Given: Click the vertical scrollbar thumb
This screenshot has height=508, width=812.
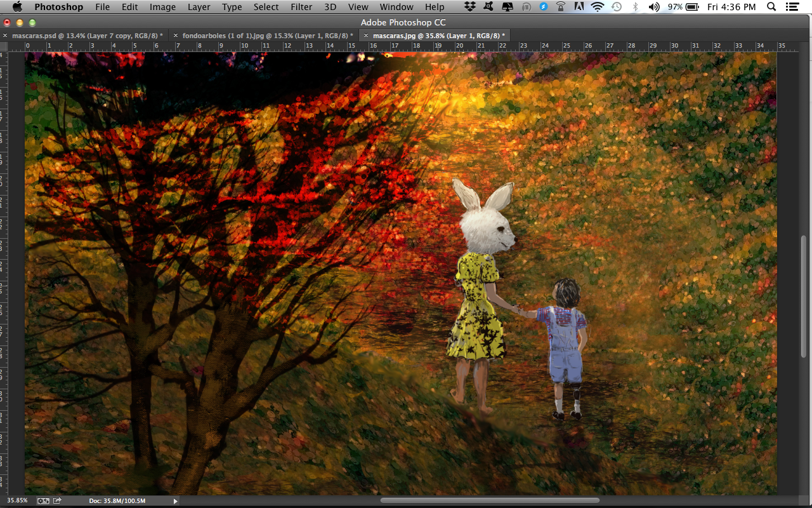Looking at the screenshot, I should [804, 295].
